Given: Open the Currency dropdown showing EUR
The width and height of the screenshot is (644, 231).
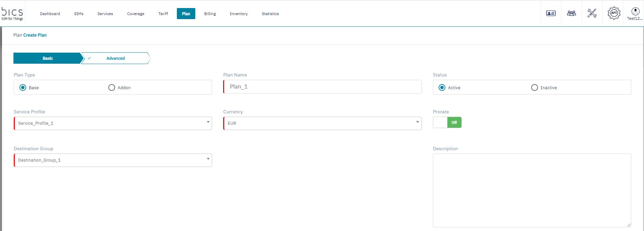Looking at the screenshot, I should (322, 123).
